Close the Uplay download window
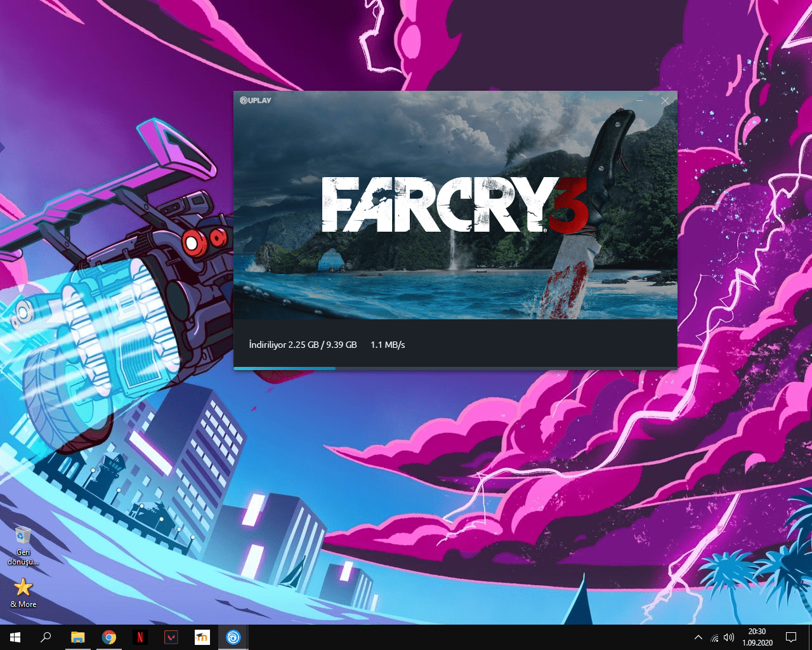812x650 pixels. (665, 100)
